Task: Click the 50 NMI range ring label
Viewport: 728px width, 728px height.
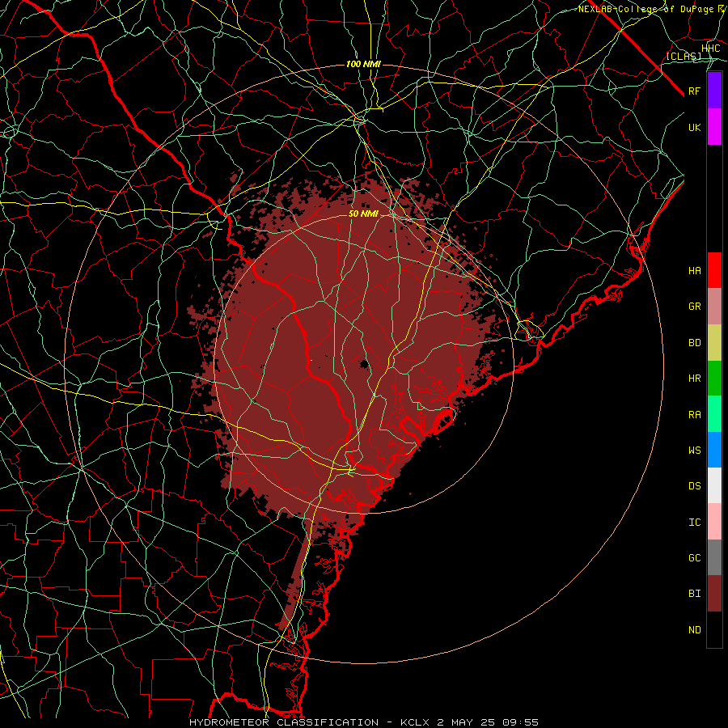Action: tap(363, 214)
